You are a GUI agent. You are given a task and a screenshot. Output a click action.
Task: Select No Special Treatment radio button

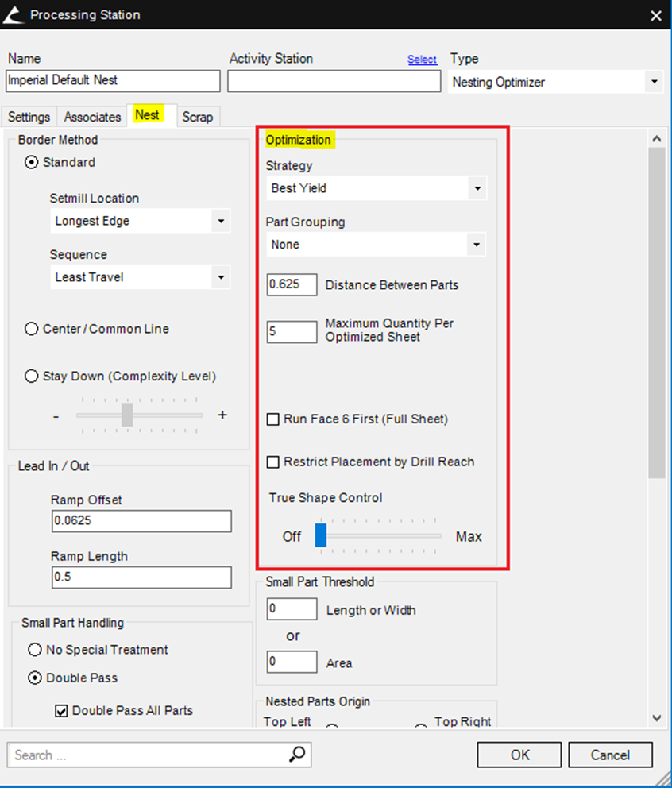[x=35, y=650]
